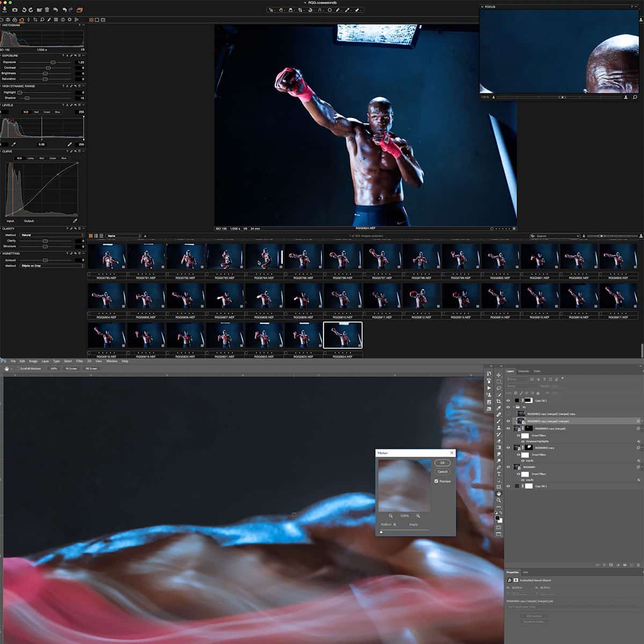Viewport: 644px width, 644px height.
Task: Show the hidden merged copy copy layer
Action: pos(508,414)
